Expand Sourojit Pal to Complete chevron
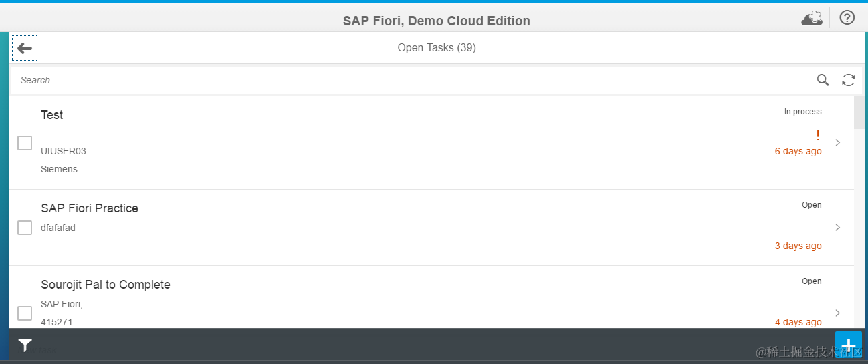The image size is (868, 364). (837, 313)
